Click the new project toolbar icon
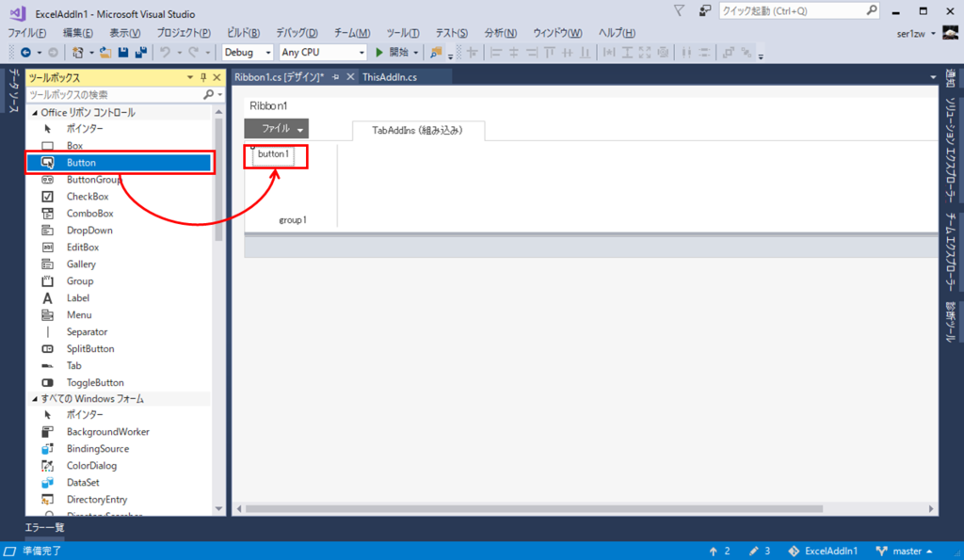This screenshot has width=964, height=560. 77,53
